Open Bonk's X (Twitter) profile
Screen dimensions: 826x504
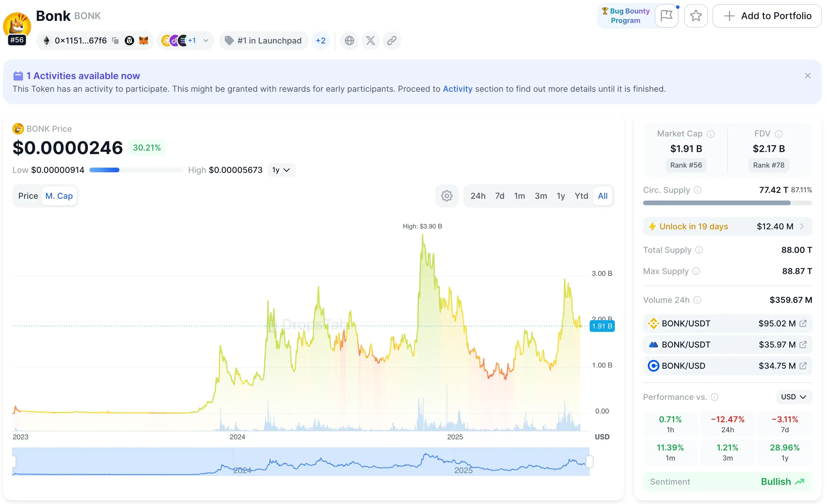pyautogui.click(x=370, y=41)
